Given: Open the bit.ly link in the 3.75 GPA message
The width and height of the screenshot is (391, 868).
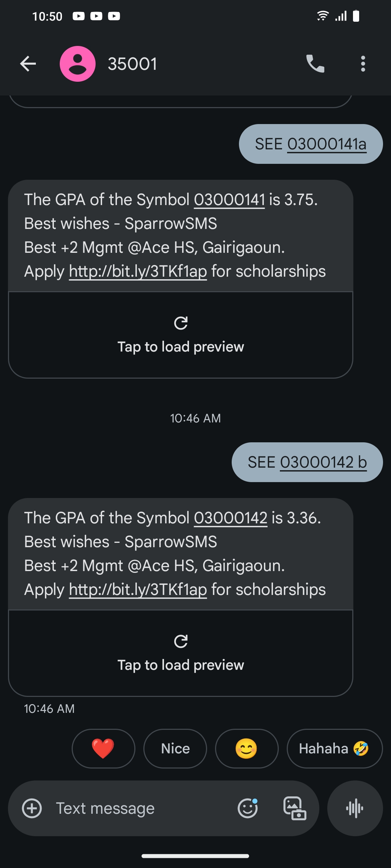Looking at the screenshot, I should pos(138,271).
